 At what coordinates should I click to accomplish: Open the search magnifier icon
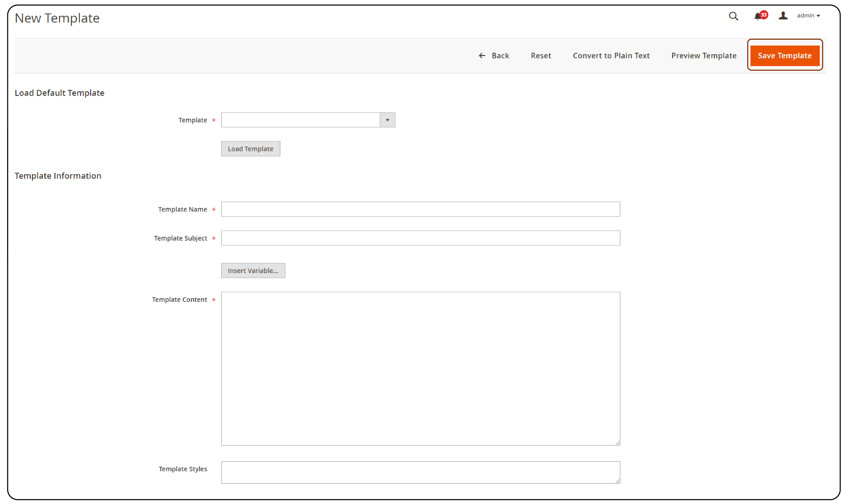coord(733,16)
